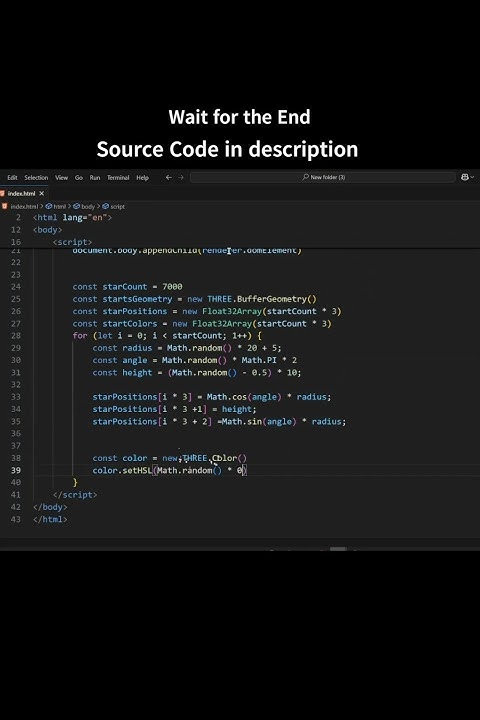This screenshot has width=480, height=720.
Task: Click the startColors declaration line
Action: 202,324
